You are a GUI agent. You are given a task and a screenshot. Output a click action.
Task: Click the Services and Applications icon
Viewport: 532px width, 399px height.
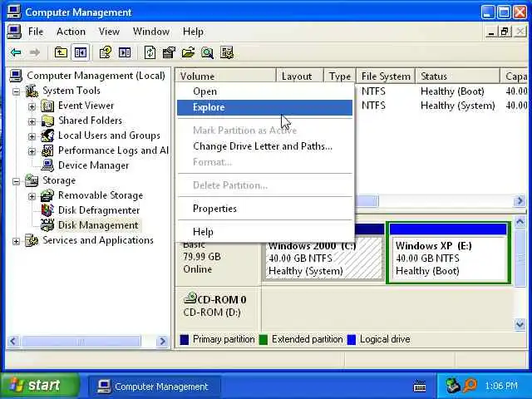[32, 240]
